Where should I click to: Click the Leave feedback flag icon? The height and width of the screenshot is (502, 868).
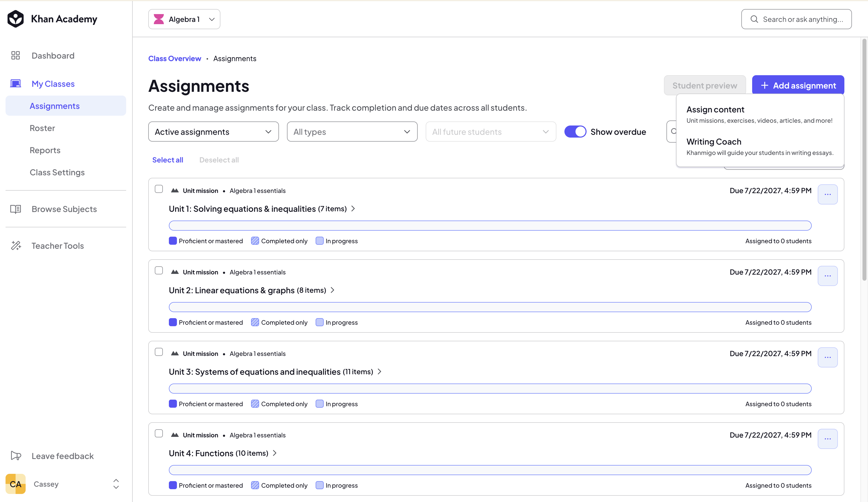point(16,456)
